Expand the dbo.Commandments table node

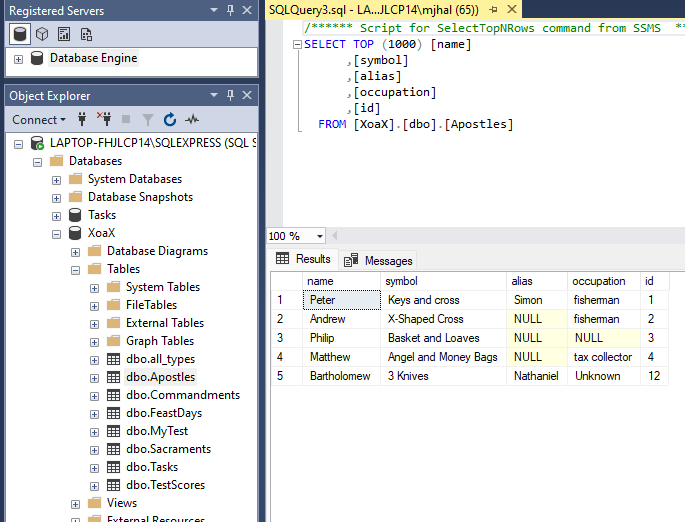(94, 395)
